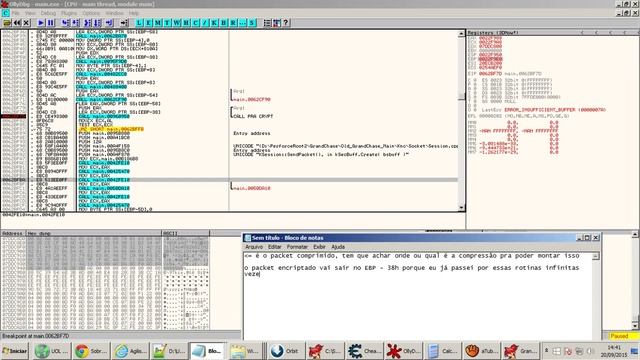
Task: Open Notepad's Arquivo menu
Action: [254, 247]
